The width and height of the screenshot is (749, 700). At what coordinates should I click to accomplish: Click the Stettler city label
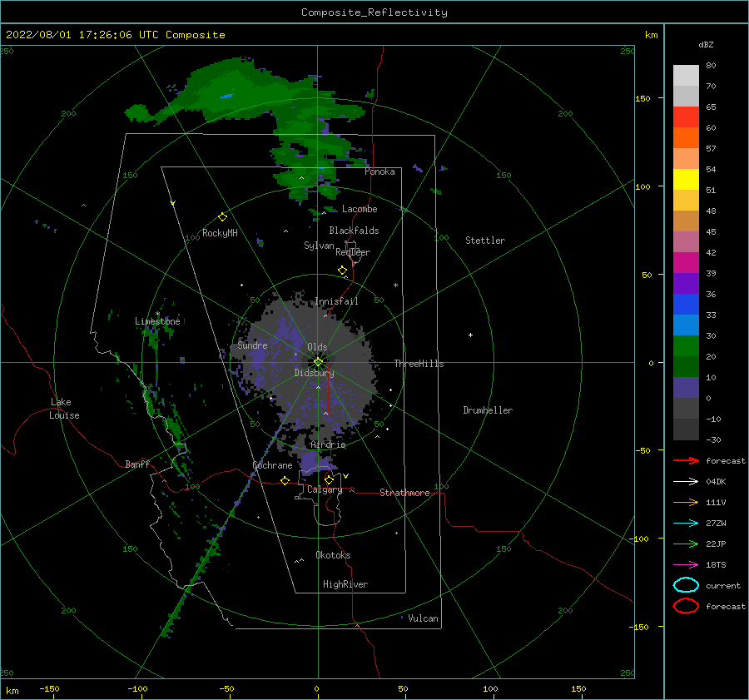point(485,241)
